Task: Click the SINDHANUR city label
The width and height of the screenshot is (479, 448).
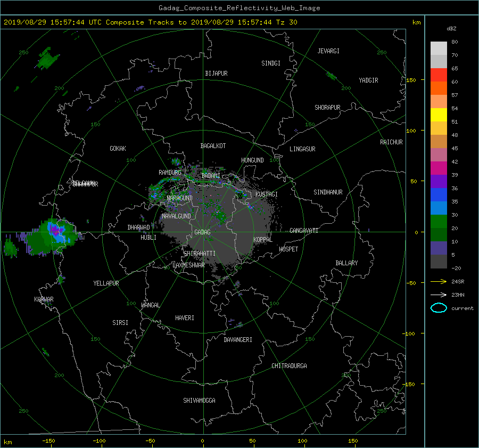Action: pos(328,192)
